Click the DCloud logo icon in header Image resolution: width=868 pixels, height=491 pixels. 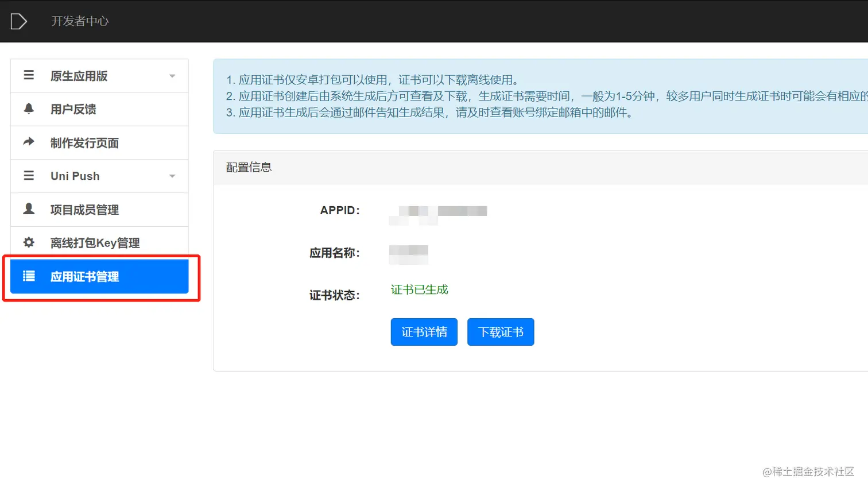pyautogui.click(x=18, y=21)
